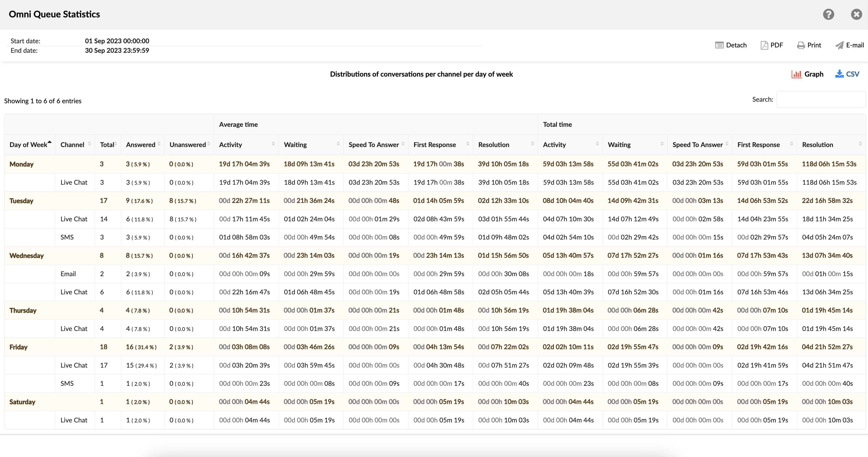Click Monday average speed to answer 03d 23h 20m 53s
Viewport: 868px width, 457px height.
(x=374, y=164)
